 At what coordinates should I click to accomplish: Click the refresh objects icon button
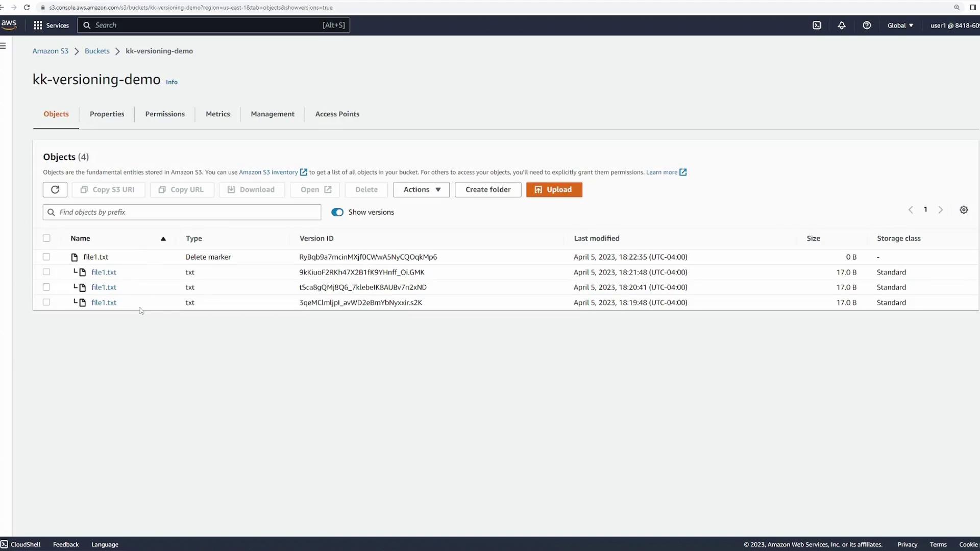point(55,190)
